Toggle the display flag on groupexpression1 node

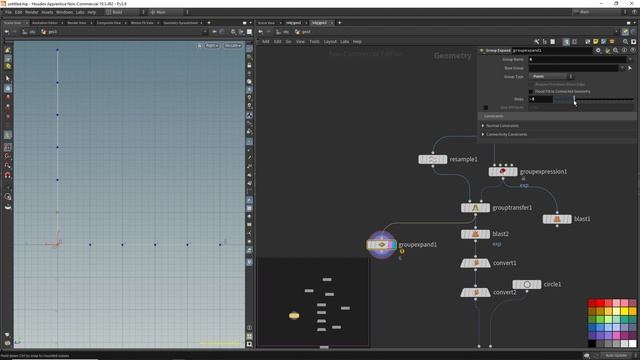pyautogui.click(x=515, y=172)
